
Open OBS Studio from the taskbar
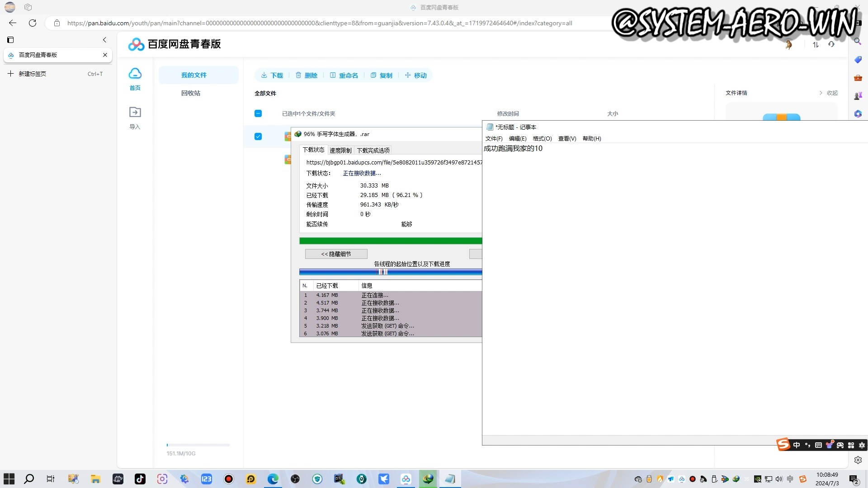295,479
